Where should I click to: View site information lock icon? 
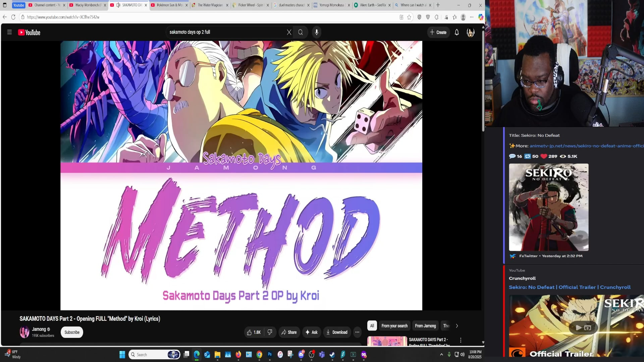(x=23, y=17)
